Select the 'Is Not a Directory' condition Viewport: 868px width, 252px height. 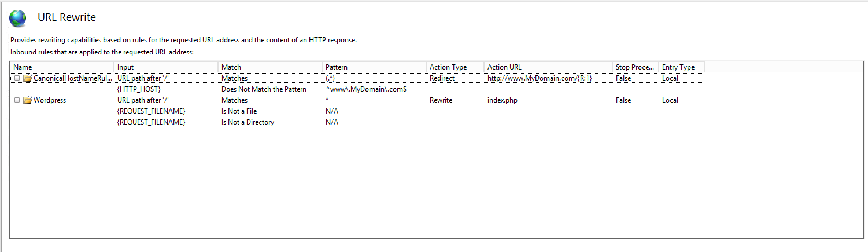point(248,122)
